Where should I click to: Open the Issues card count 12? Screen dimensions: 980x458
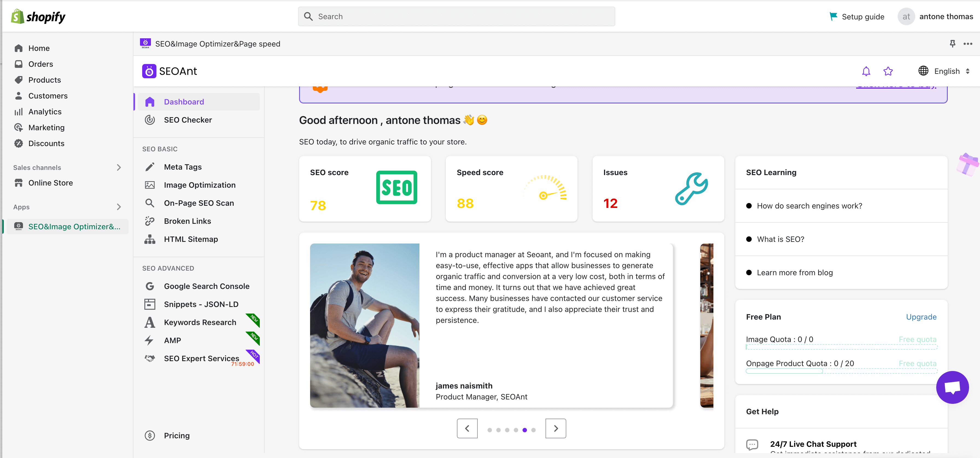click(610, 203)
